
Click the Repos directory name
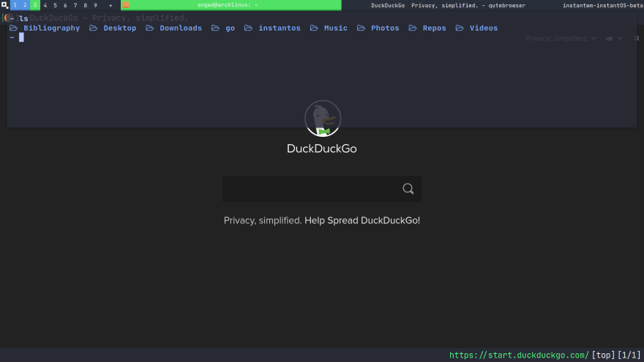[x=434, y=29]
